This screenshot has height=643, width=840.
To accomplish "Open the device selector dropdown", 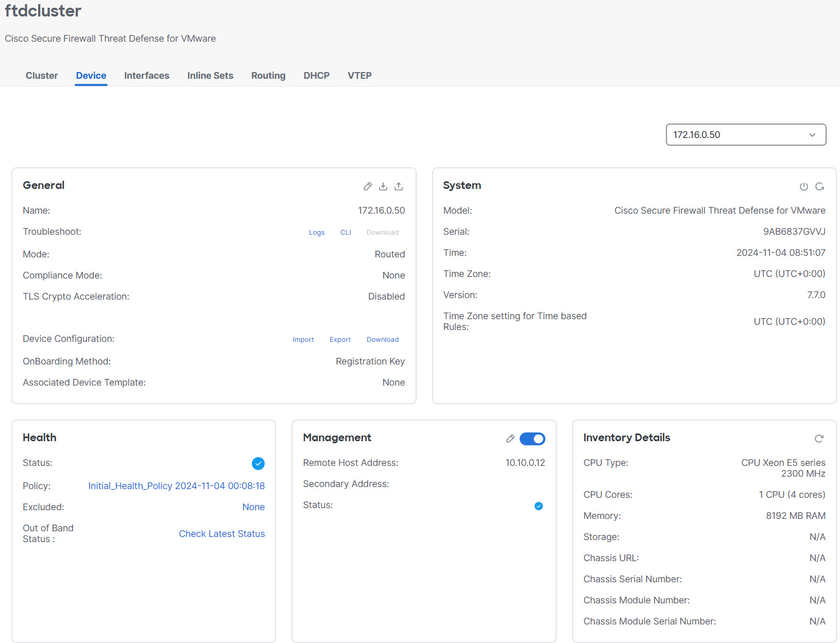I will click(x=812, y=134).
